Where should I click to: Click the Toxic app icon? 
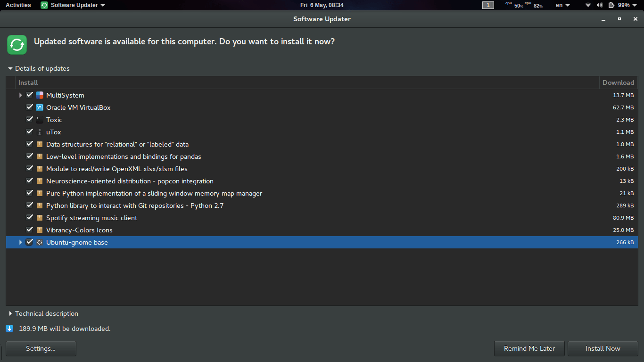pos(39,119)
